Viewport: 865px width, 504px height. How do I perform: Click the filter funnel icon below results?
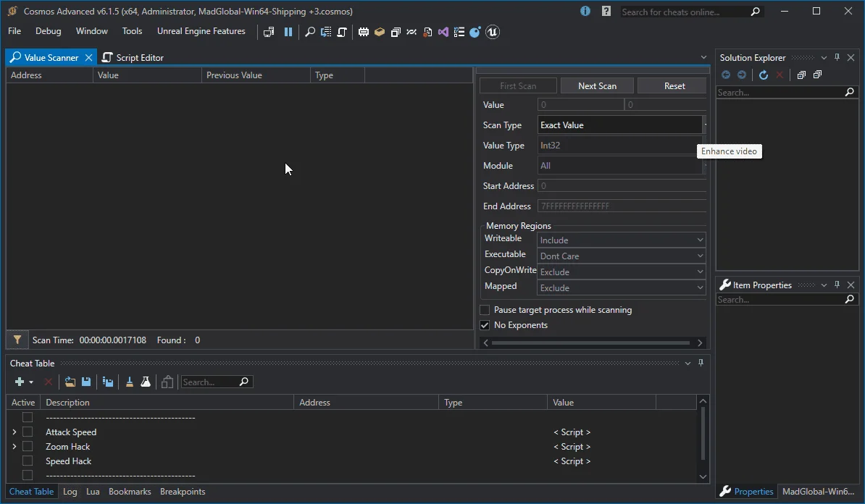17,340
